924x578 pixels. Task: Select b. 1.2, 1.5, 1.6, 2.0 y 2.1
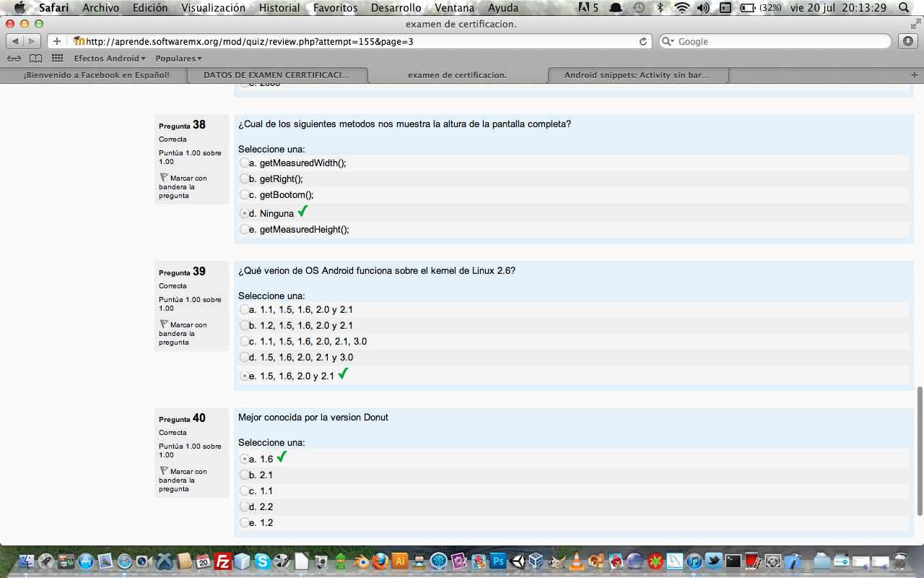coord(244,326)
